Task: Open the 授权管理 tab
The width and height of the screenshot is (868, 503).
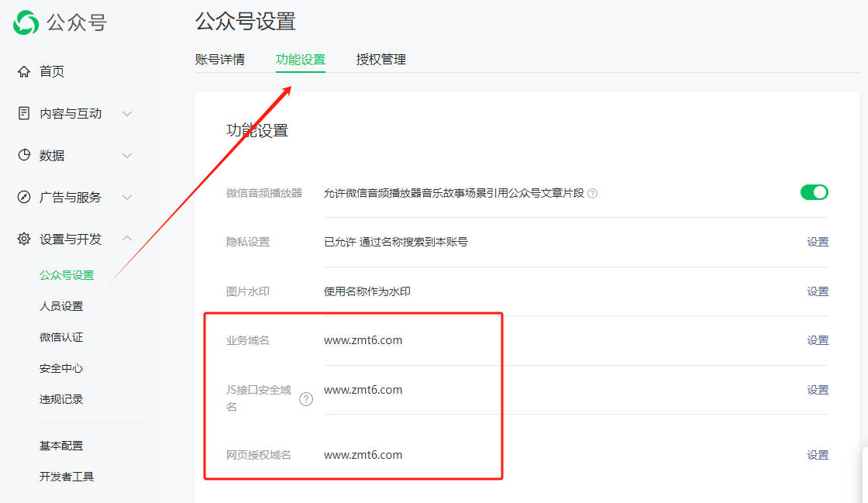Action: pyautogui.click(x=381, y=59)
